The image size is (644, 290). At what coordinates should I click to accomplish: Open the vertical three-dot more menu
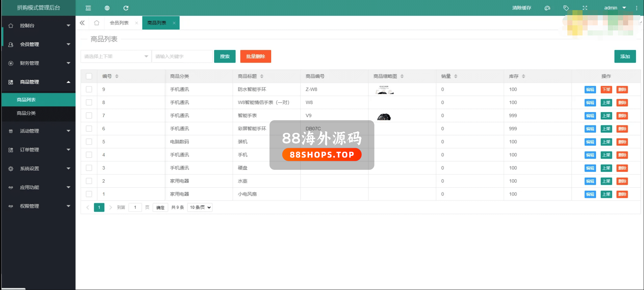pos(637,8)
